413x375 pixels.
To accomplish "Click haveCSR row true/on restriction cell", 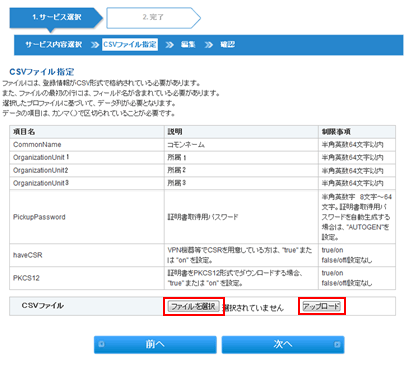I will [x=357, y=255].
